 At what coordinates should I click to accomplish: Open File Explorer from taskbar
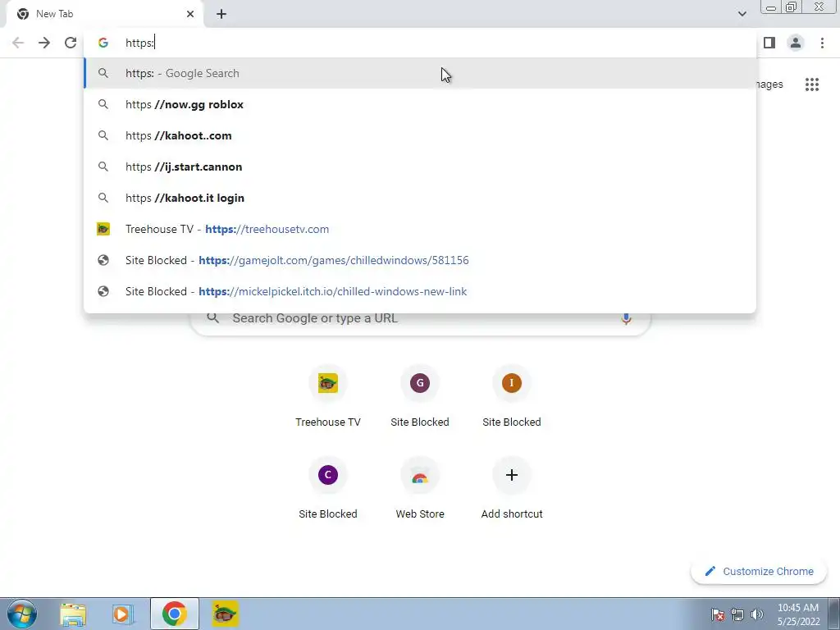pos(73,614)
